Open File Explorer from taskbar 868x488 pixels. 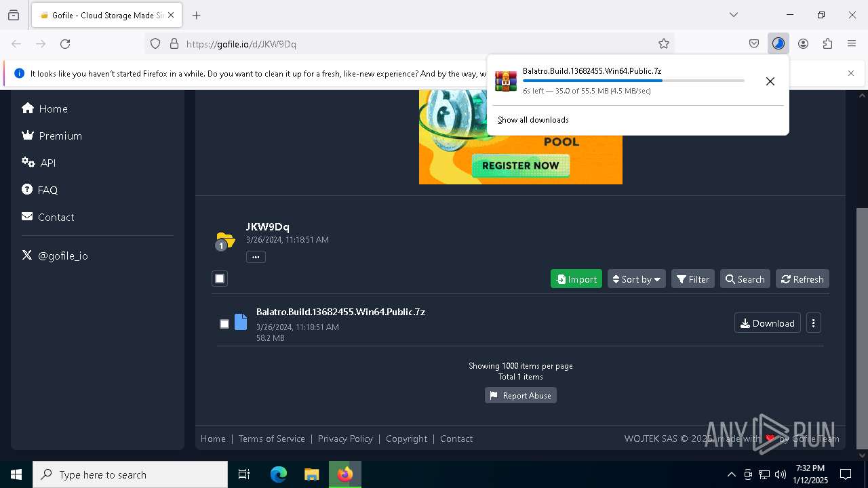[311, 474]
